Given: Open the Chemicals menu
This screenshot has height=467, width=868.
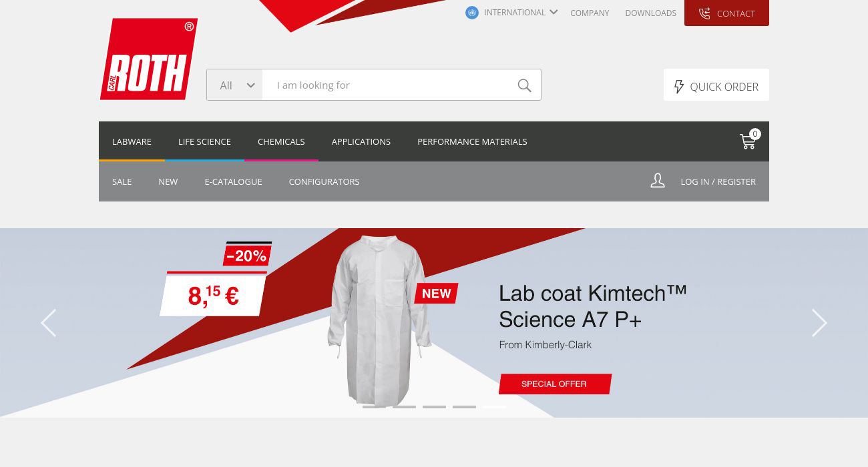Looking at the screenshot, I should click(281, 141).
